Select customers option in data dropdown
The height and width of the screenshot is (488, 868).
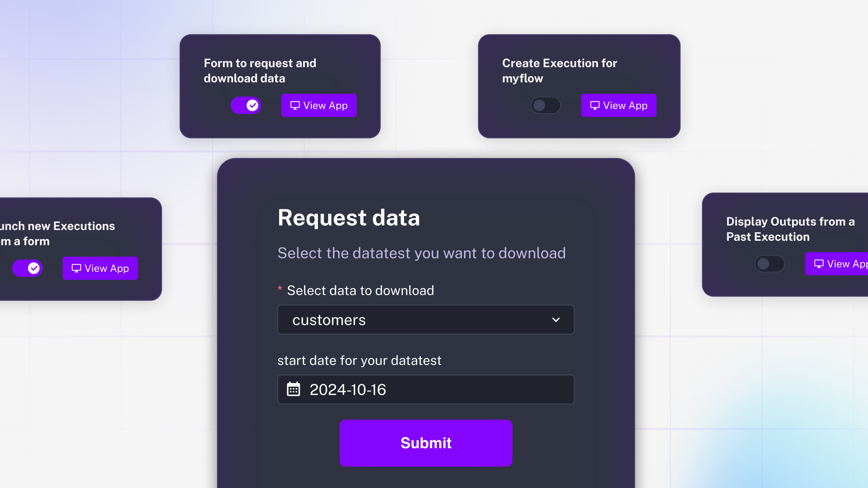[x=426, y=320]
